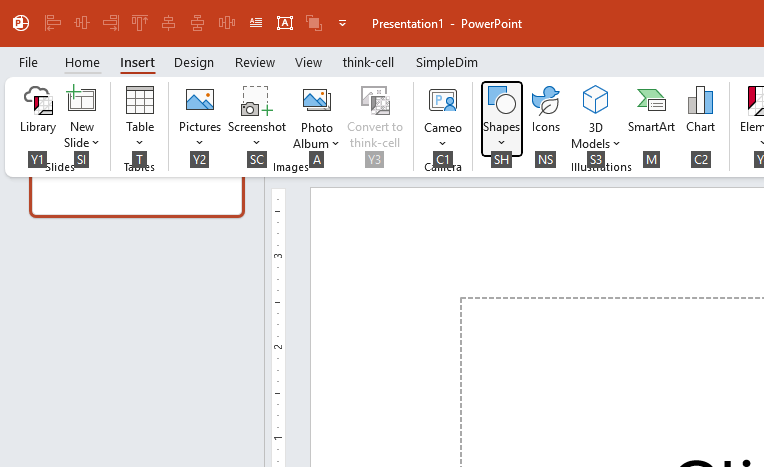
Task: Click the text box icon in Quick Access Toolbar
Action: click(285, 23)
